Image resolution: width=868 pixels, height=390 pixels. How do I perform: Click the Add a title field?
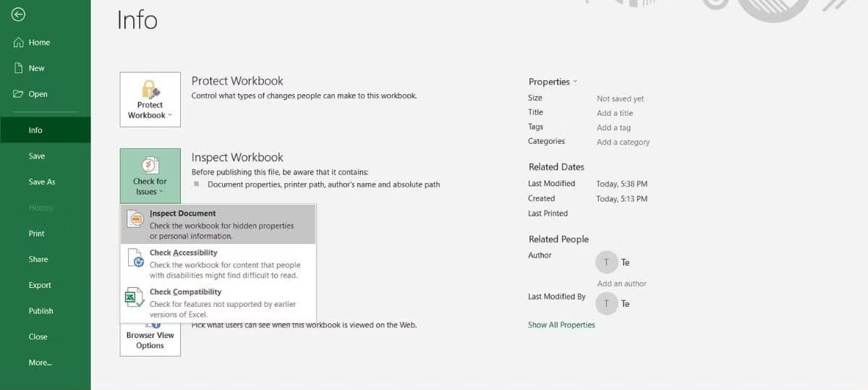[x=615, y=113]
